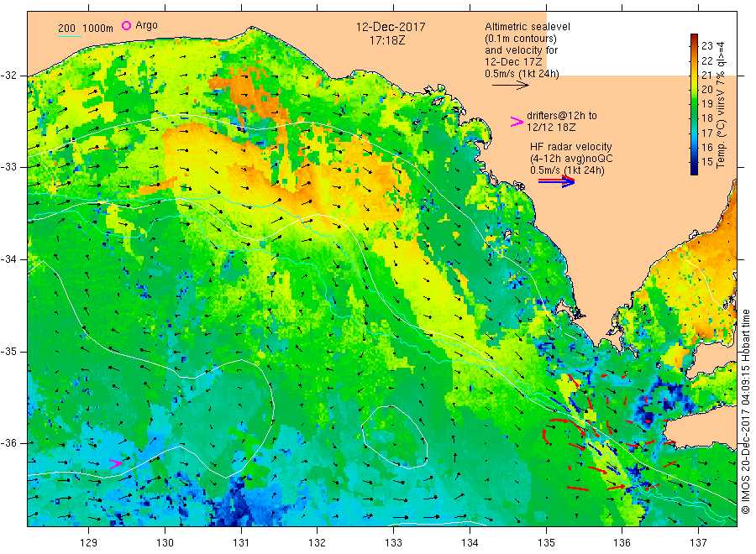Click the magenta Argo circle symbol
The width and height of the screenshot is (756, 554).
pyautogui.click(x=126, y=25)
